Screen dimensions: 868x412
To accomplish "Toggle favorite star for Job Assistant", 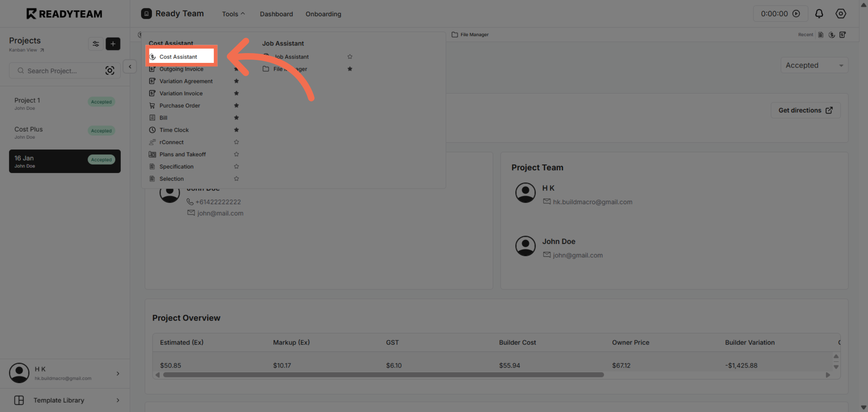I will click(350, 57).
